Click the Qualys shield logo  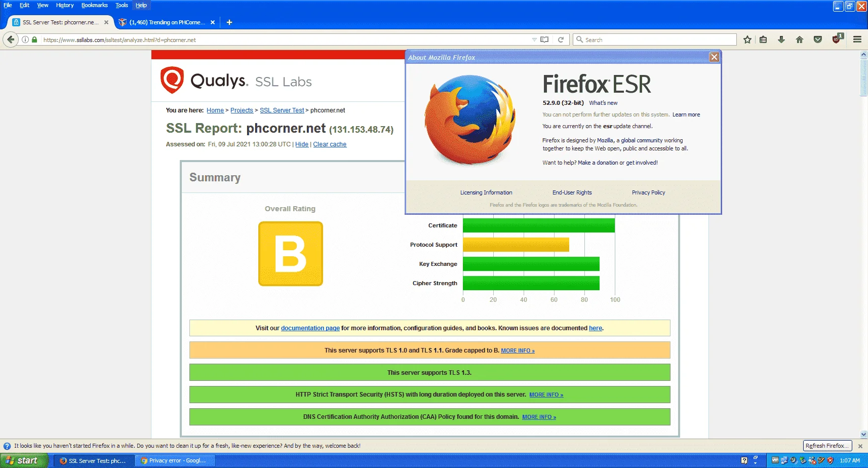(172, 80)
